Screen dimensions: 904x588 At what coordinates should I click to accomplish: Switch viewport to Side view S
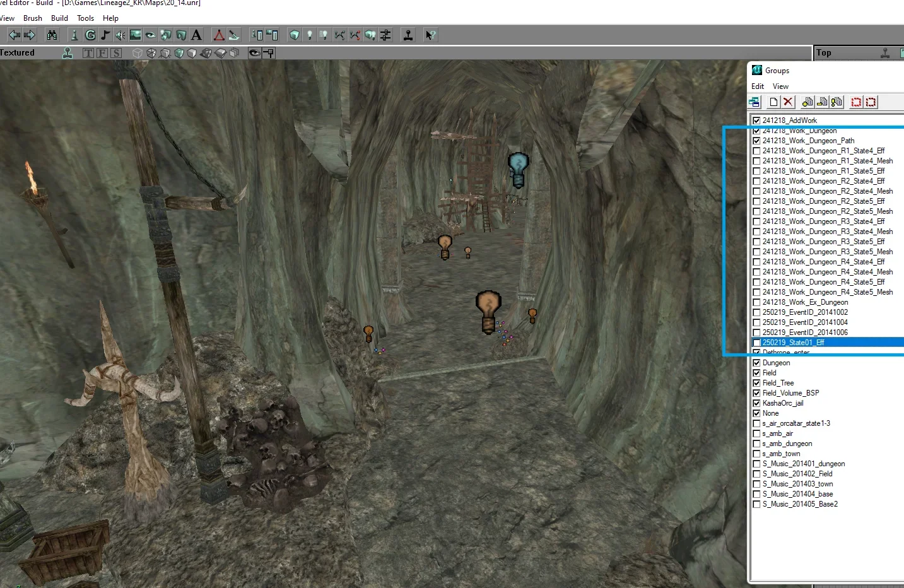click(116, 53)
